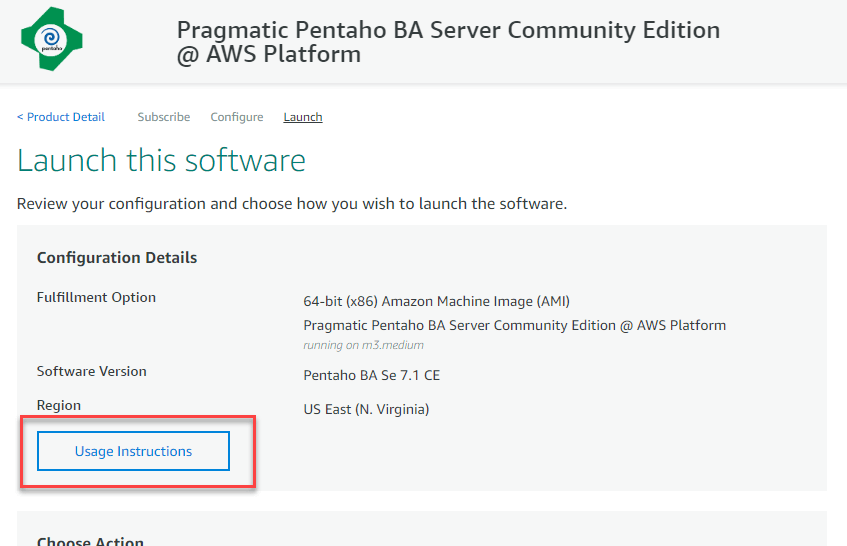
Task: Click the Region label
Action: coord(59,405)
